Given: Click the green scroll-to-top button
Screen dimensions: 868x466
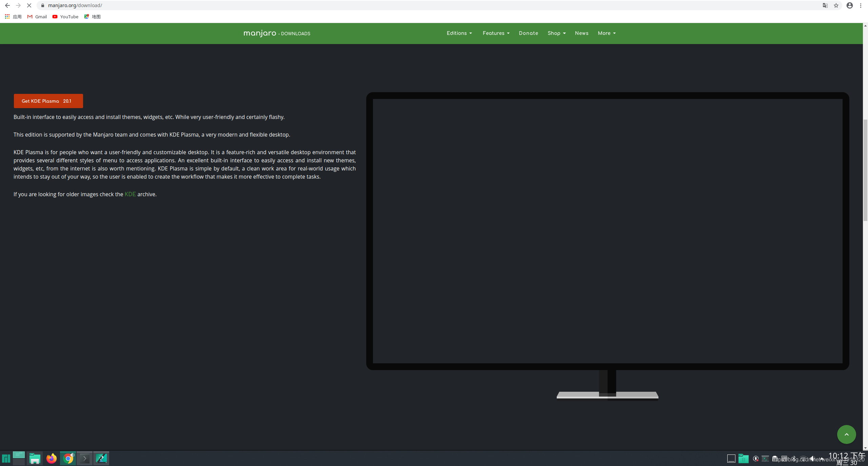Looking at the screenshot, I should tap(846, 434).
